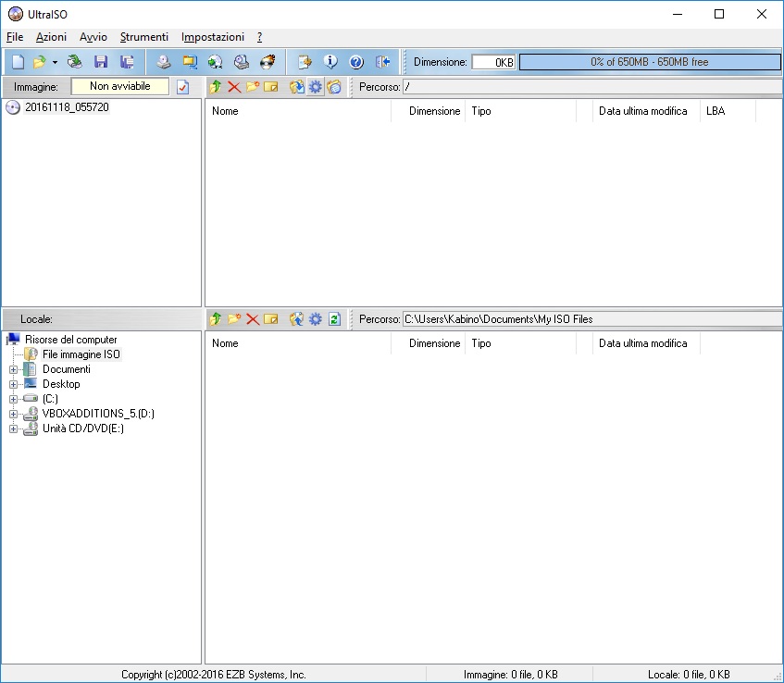Open the ? help menu
The image size is (784, 683).
tap(259, 37)
